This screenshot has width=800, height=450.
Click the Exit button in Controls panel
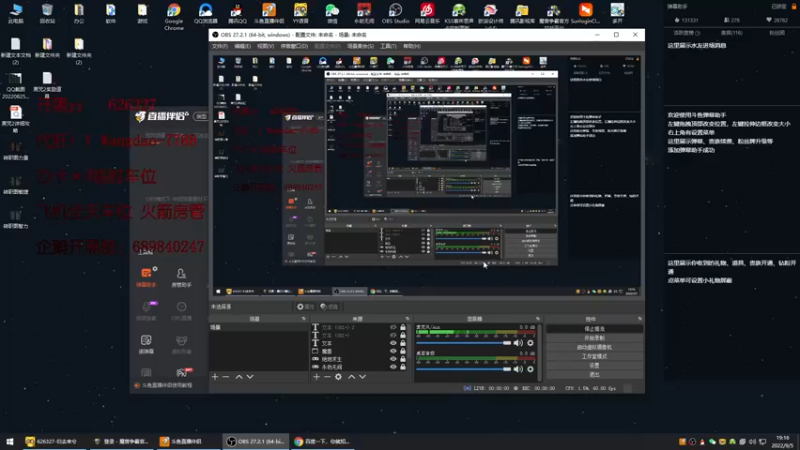coord(594,375)
